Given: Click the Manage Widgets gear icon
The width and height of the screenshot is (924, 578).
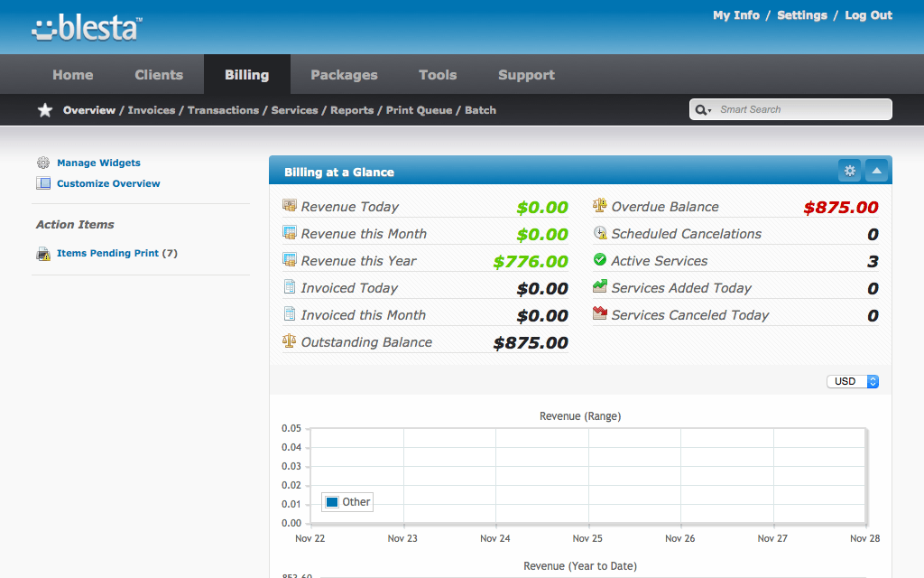Looking at the screenshot, I should (43, 163).
